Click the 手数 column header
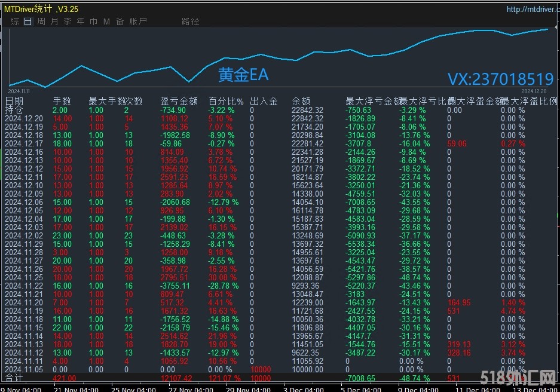 [62, 101]
